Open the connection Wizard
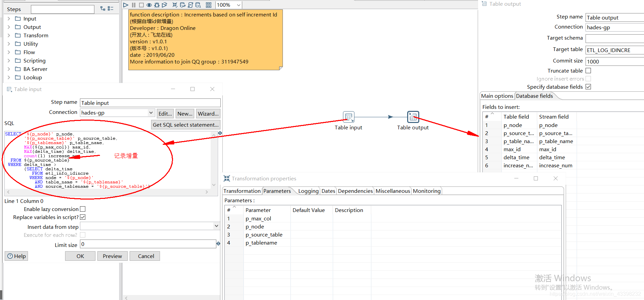 pyautogui.click(x=208, y=114)
